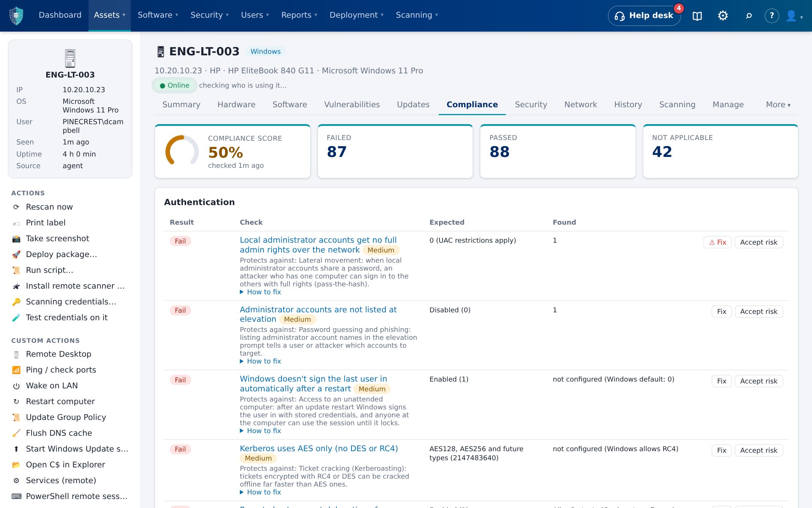Open the Help desk button
The image size is (812, 508).
(644, 16)
